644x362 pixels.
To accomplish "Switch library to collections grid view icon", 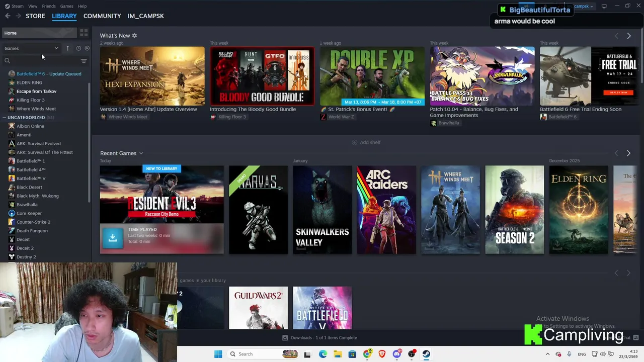I will tap(84, 33).
